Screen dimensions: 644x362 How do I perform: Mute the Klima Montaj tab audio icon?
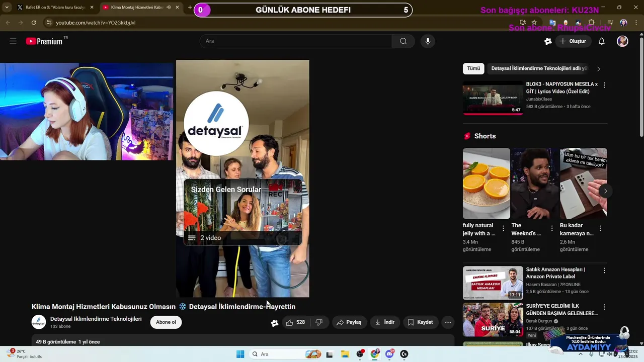pos(169,8)
